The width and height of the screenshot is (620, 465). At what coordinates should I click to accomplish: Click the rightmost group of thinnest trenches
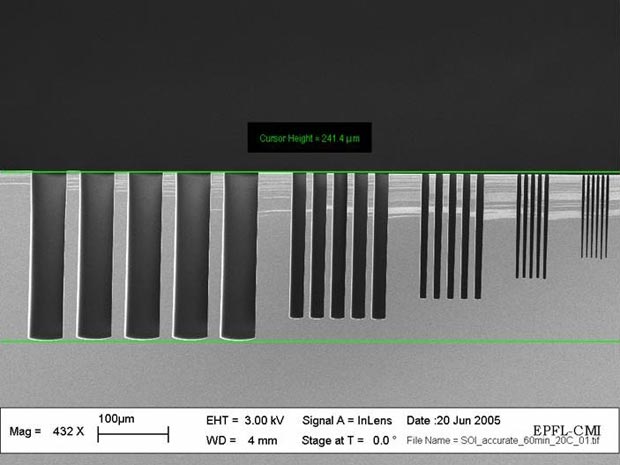pyautogui.click(x=595, y=216)
